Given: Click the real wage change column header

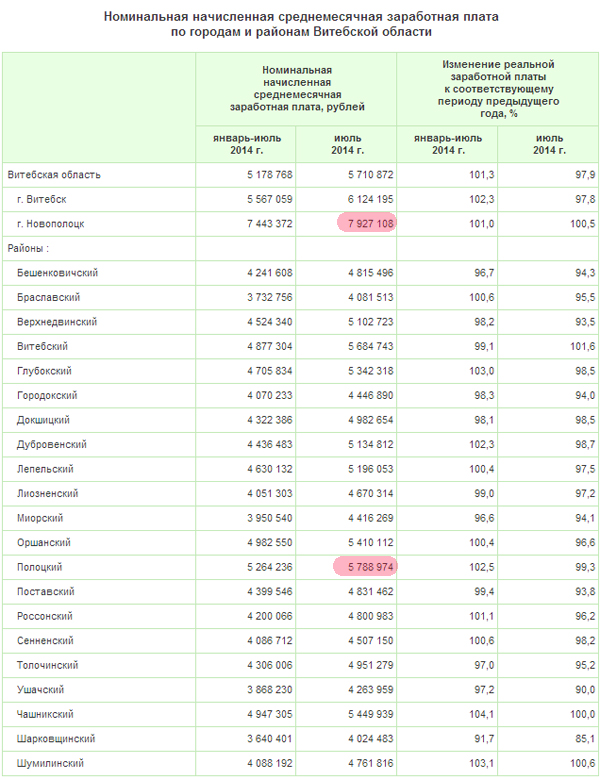Looking at the screenshot, I should 498,89.
